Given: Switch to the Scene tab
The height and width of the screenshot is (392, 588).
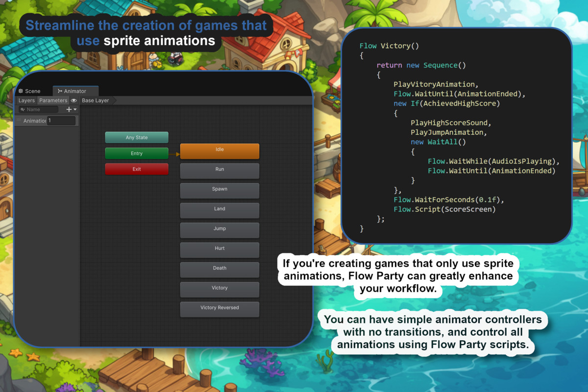Looking at the screenshot, I should (29, 91).
